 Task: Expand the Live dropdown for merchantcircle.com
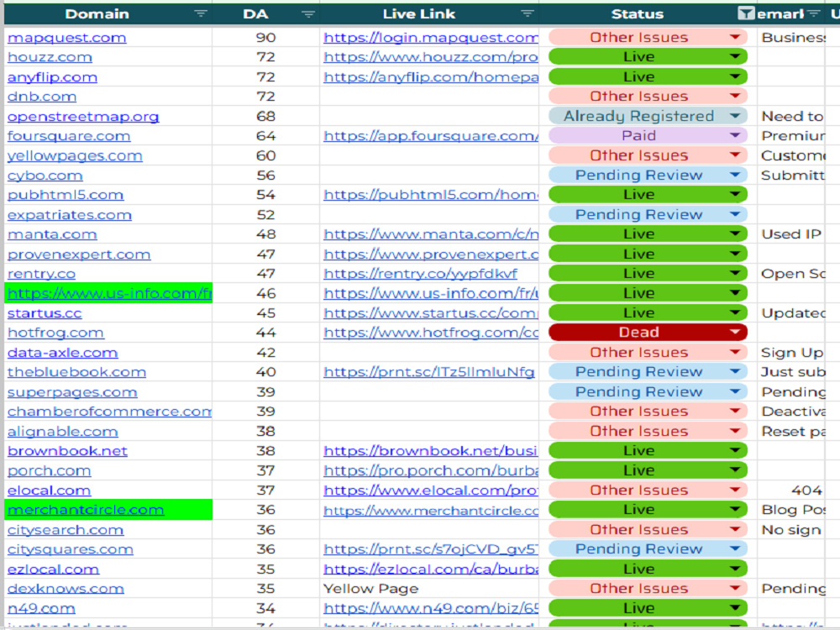[735, 510]
